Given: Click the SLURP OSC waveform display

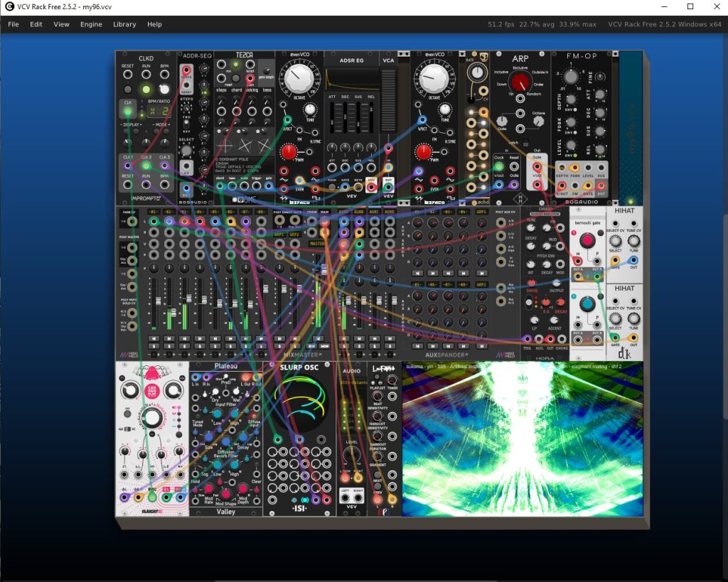Looking at the screenshot, I should click(x=299, y=402).
